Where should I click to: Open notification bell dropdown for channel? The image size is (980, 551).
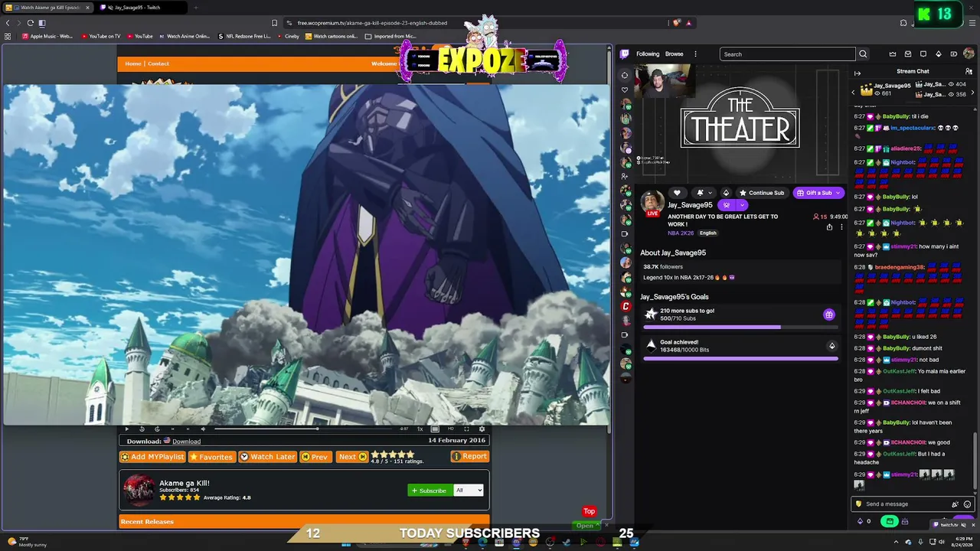703,193
